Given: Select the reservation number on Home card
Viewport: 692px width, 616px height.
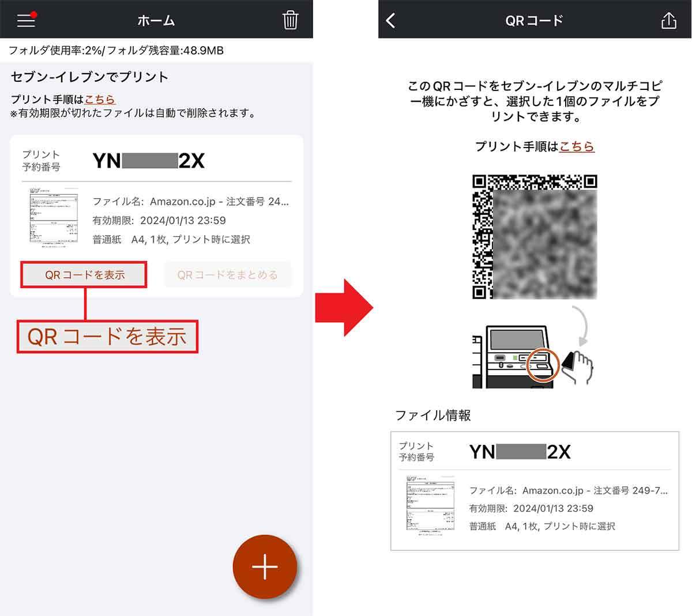Looking at the screenshot, I should (x=149, y=161).
